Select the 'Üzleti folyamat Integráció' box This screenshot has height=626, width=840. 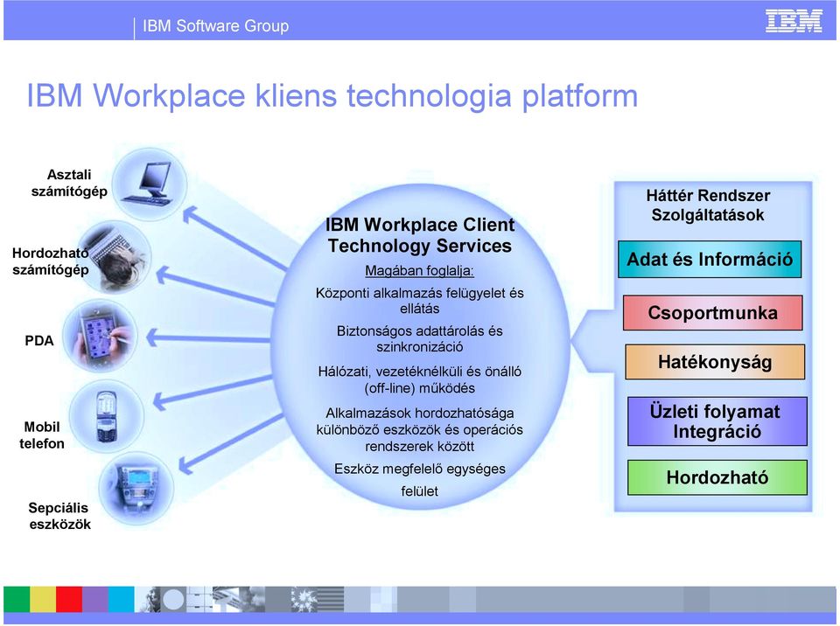pos(717,421)
